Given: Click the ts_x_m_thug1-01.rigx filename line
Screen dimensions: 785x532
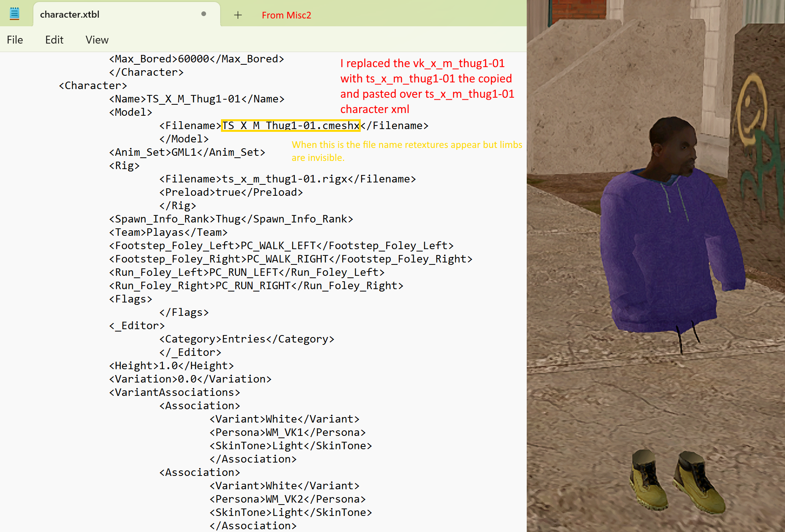Looking at the screenshot, I should tap(287, 179).
